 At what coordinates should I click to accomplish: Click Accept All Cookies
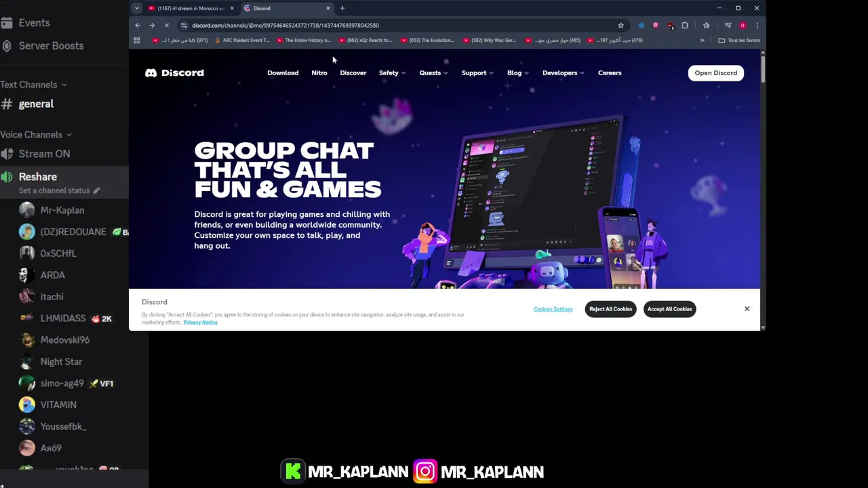click(669, 309)
